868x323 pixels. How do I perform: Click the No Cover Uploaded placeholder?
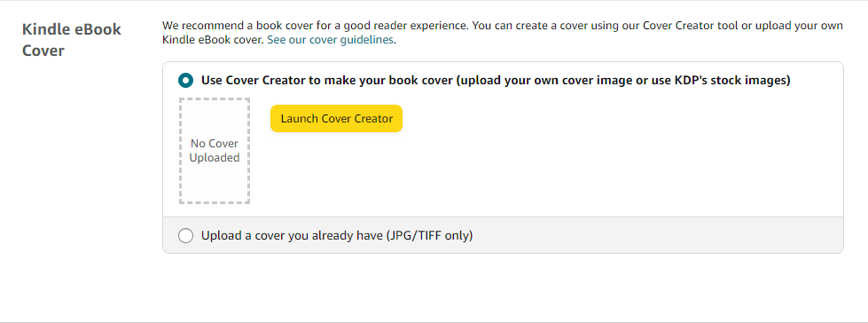pyautogui.click(x=215, y=151)
